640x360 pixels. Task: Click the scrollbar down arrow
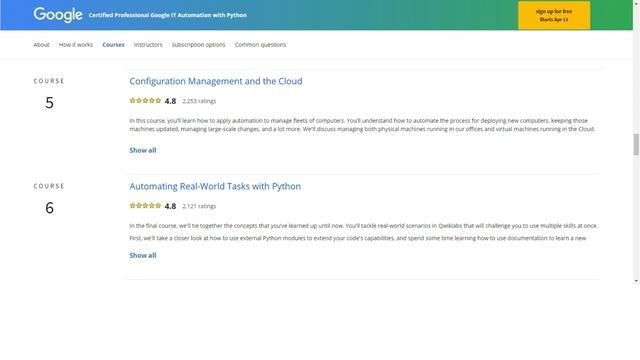pyautogui.click(x=636, y=281)
